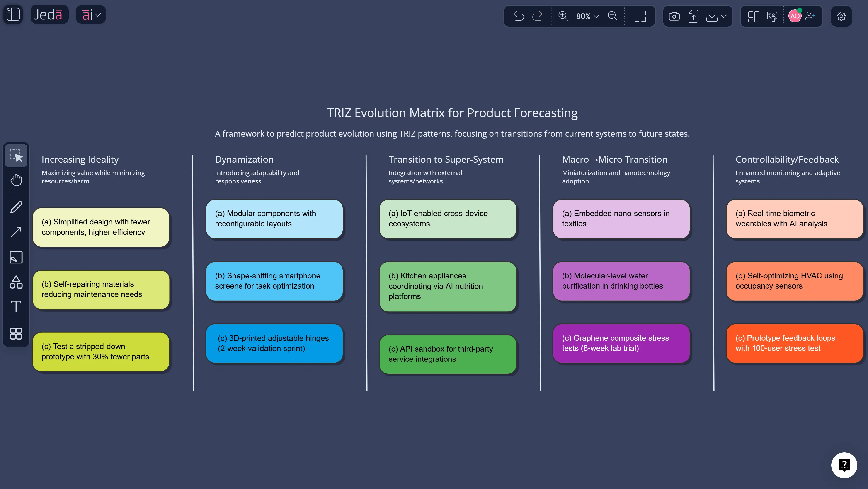Open the shapes tool
This screenshot has width=868, height=489.
16,282
